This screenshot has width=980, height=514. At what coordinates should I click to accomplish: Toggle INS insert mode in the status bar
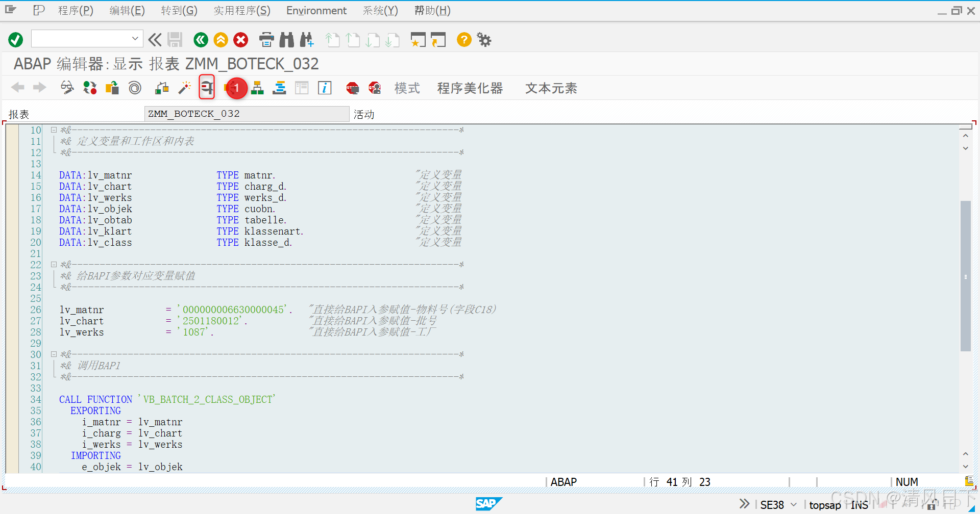[x=859, y=505]
